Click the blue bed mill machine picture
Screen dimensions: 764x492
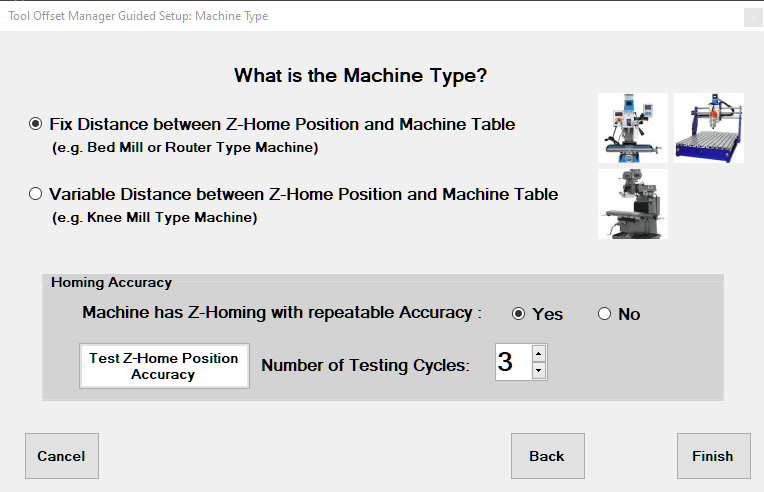(x=632, y=128)
